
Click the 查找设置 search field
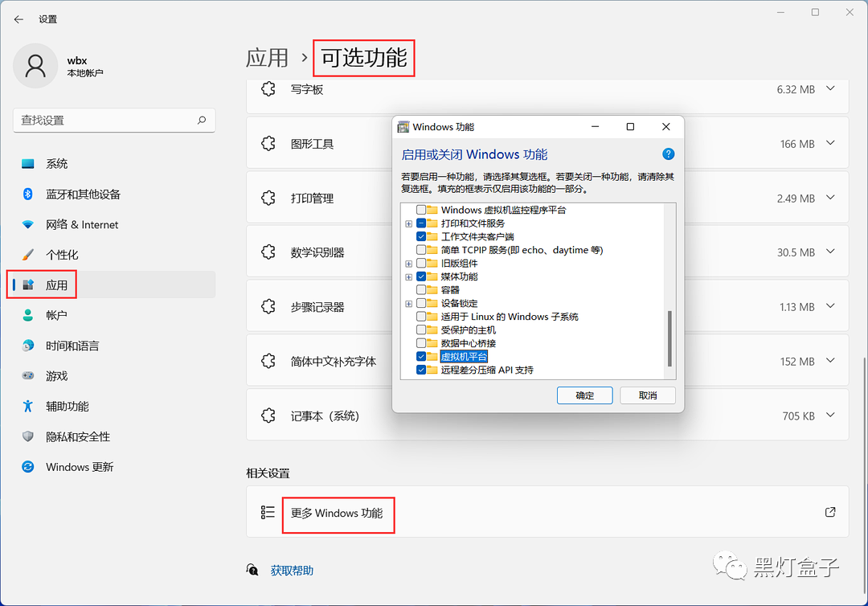(x=114, y=120)
